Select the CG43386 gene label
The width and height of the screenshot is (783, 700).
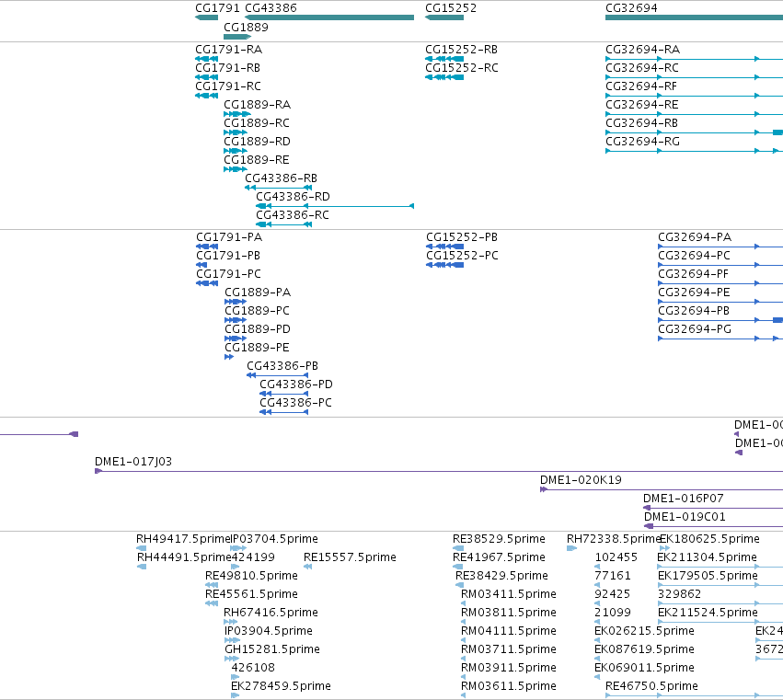coord(271,8)
